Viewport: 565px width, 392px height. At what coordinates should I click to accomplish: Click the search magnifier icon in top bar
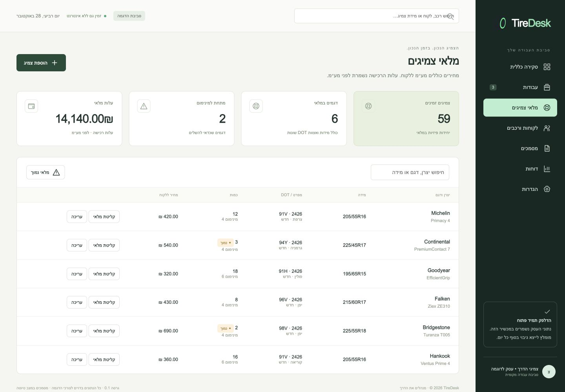click(450, 16)
